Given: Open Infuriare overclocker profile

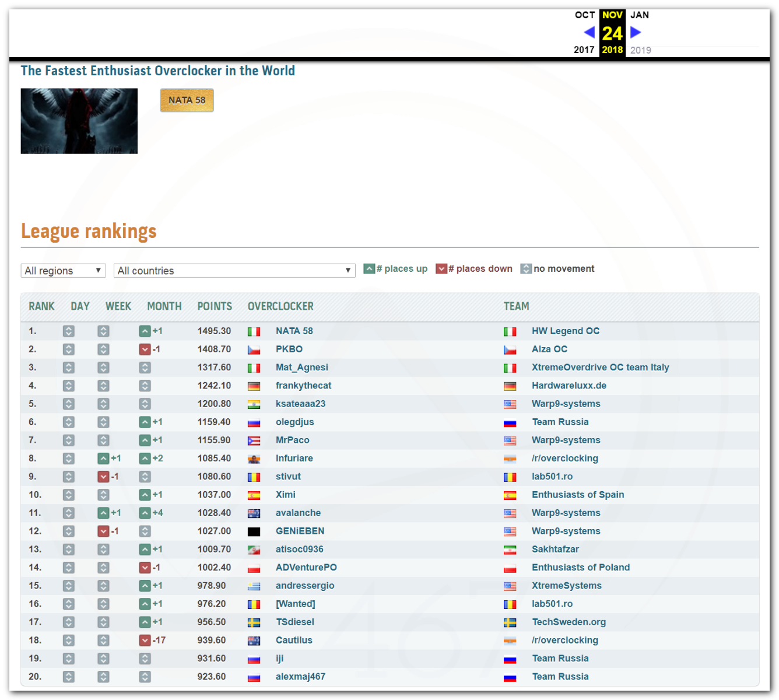Looking at the screenshot, I should tap(294, 459).
